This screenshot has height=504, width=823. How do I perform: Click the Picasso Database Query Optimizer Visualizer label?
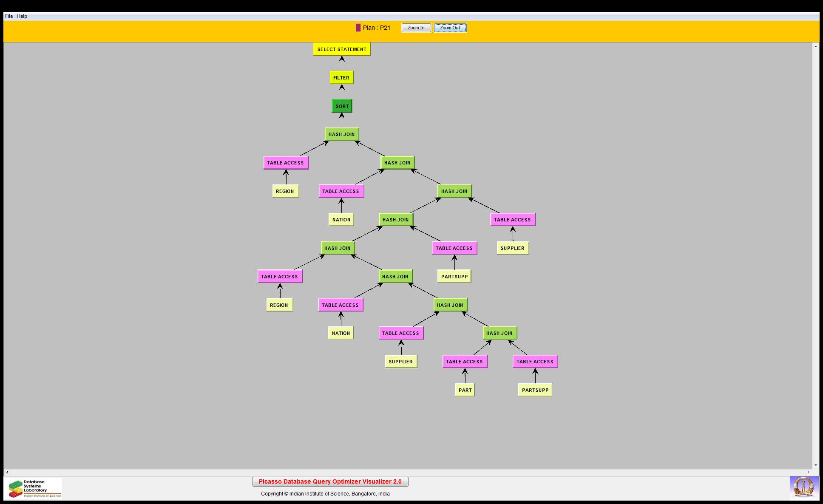(x=330, y=481)
